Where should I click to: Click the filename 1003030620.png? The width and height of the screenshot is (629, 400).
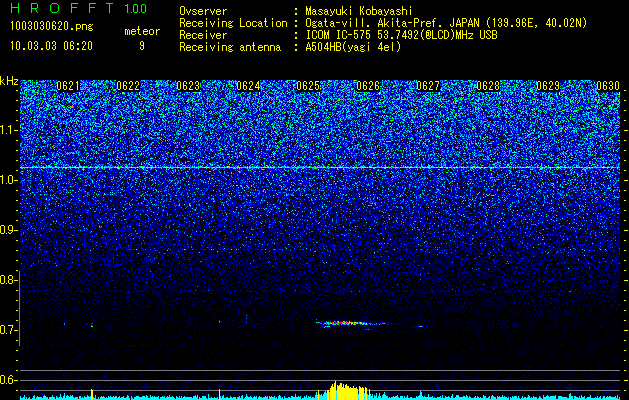(52, 26)
